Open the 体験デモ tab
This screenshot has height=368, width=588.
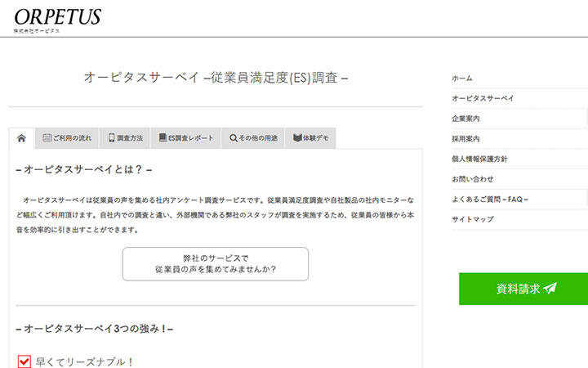[310, 138]
